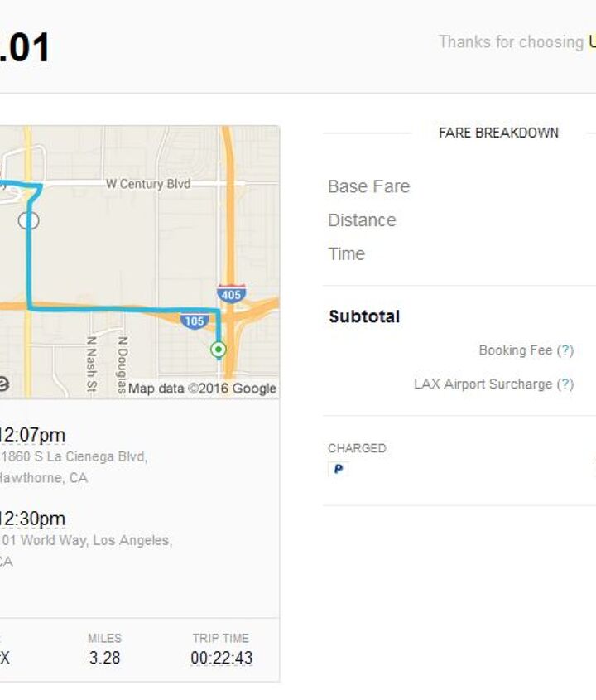Click the Fare Breakdown section heading
This screenshot has width=596, height=700.
coord(498,133)
